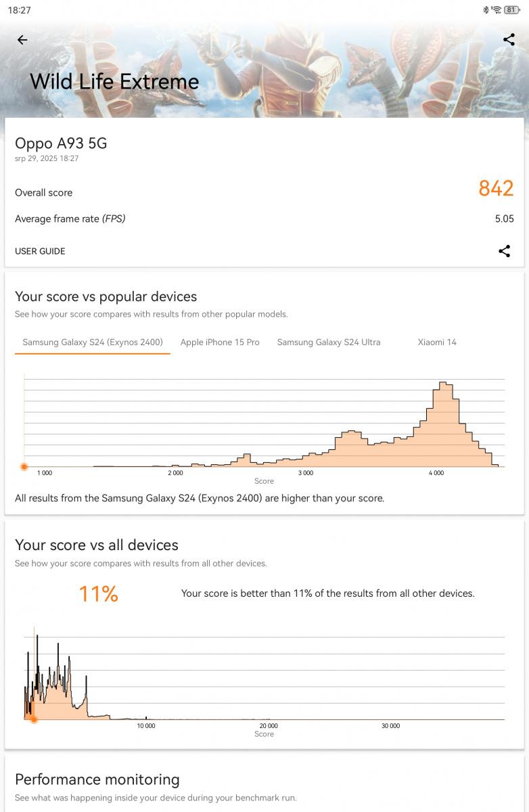Screen dimensions: 529x812
Task: Tap the Bluetooth icon in status bar
Action: click(486, 10)
